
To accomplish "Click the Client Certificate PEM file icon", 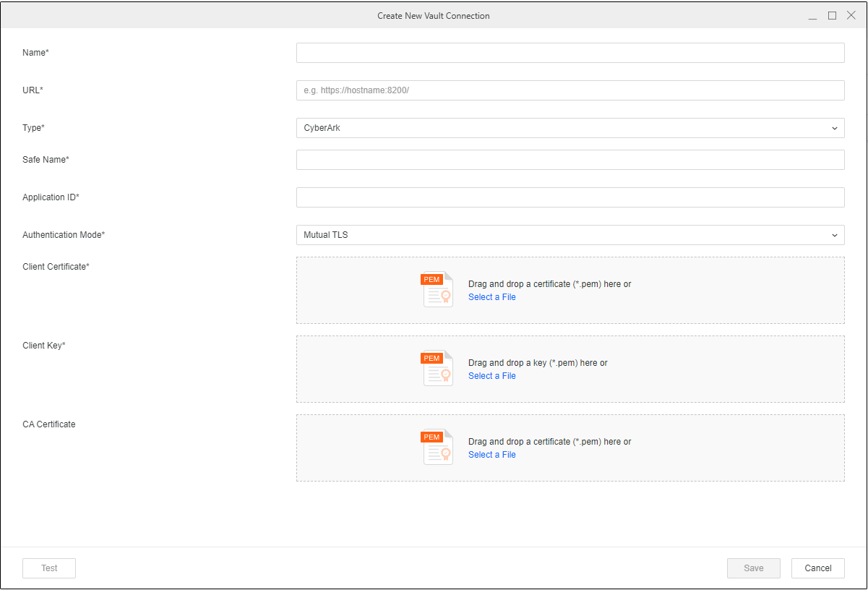I will (437, 290).
